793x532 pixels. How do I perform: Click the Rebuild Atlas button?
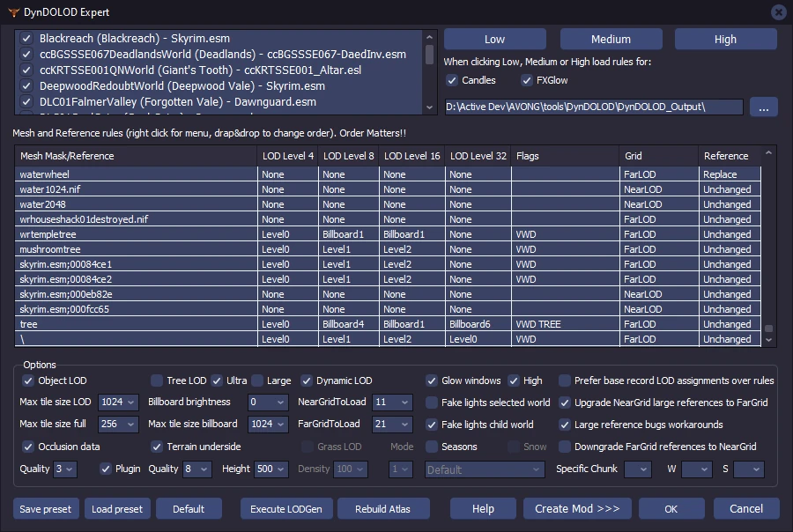(x=383, y=509)
